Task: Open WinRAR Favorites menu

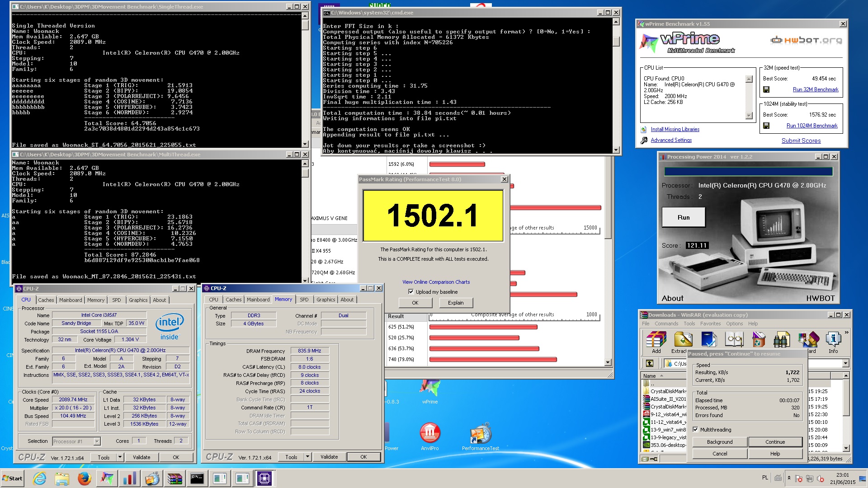Action: click(x=710, y=324)
